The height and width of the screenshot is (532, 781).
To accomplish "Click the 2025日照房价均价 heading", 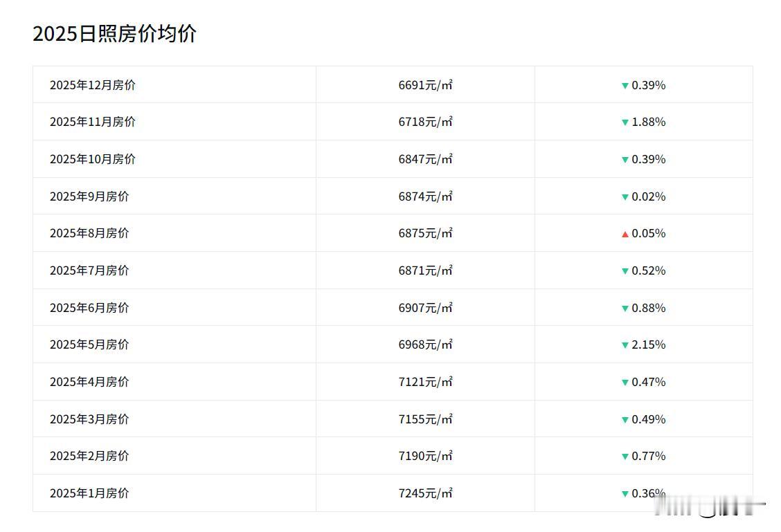I will click(x=115, y=34).
